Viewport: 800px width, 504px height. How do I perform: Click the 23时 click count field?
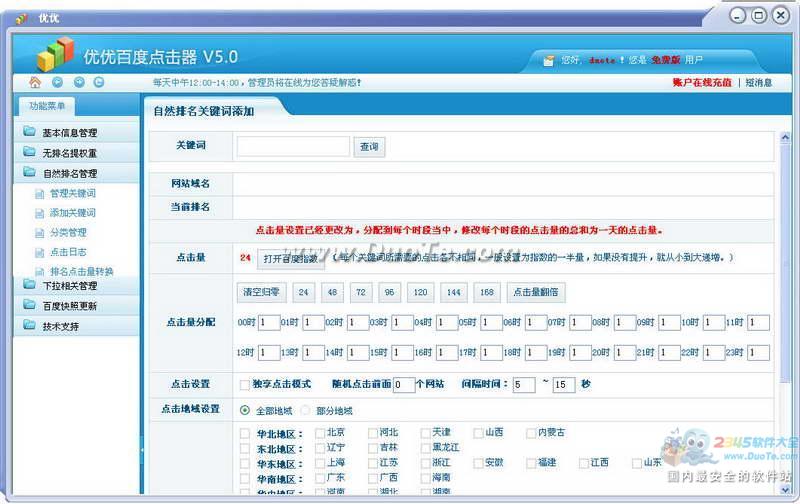pos(759,353)
